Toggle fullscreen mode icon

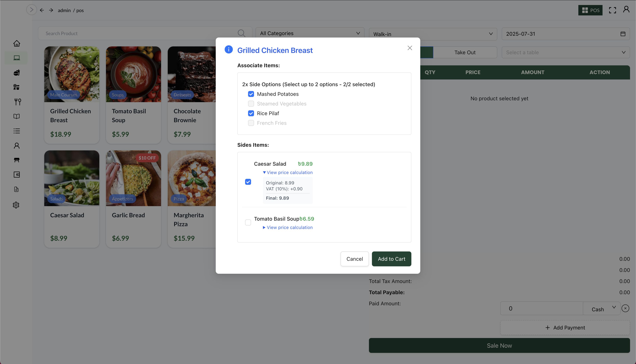[612, 10]
